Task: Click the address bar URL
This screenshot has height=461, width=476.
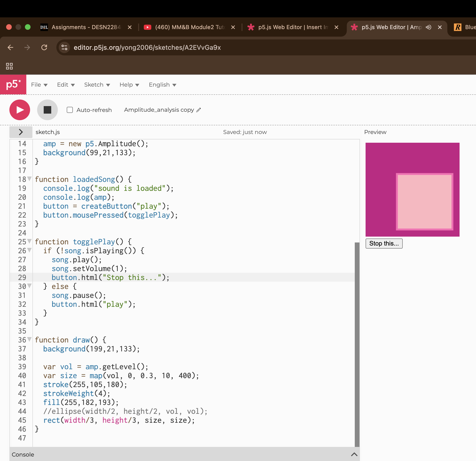Action: coord(147,47)
